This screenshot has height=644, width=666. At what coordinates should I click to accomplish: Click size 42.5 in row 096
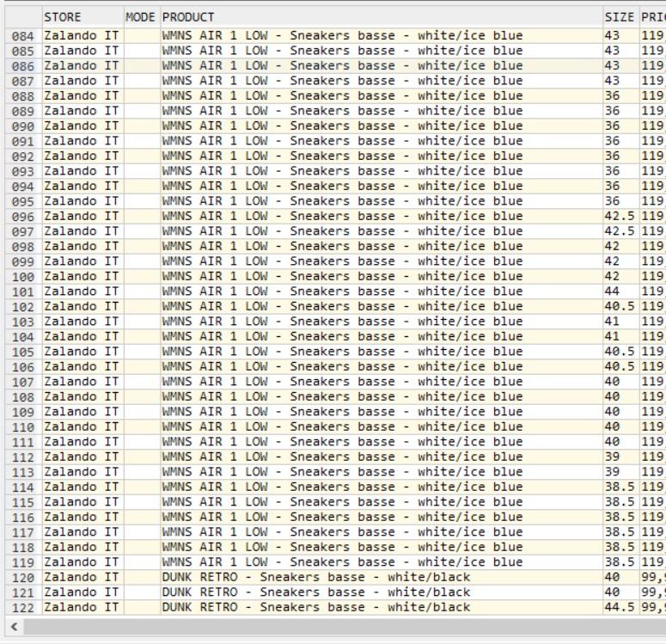621,217
